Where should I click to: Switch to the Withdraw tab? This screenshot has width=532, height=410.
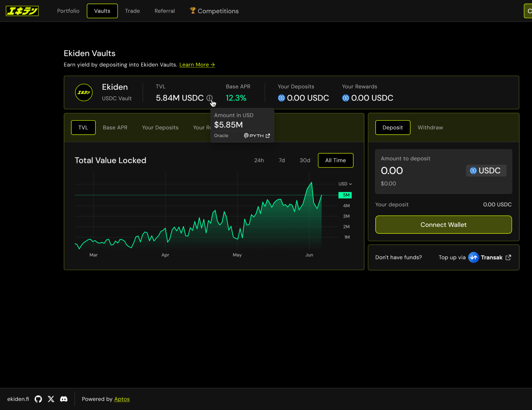coord(430,128)
